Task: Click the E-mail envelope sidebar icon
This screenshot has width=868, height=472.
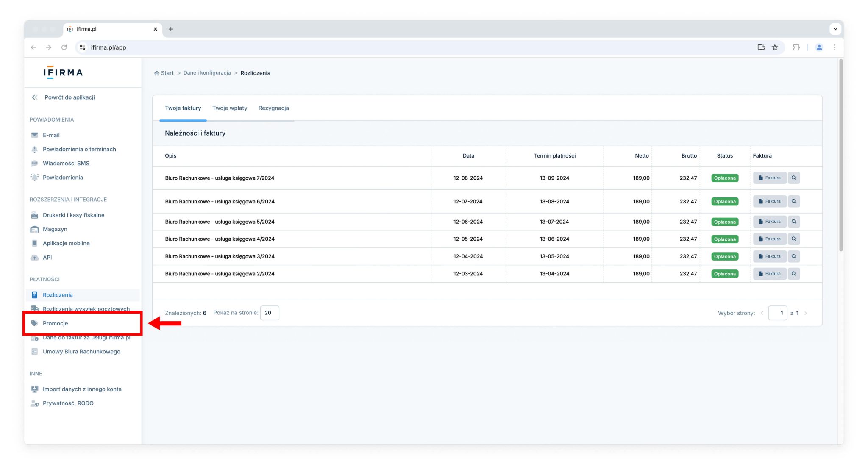Action: point(35,135)
